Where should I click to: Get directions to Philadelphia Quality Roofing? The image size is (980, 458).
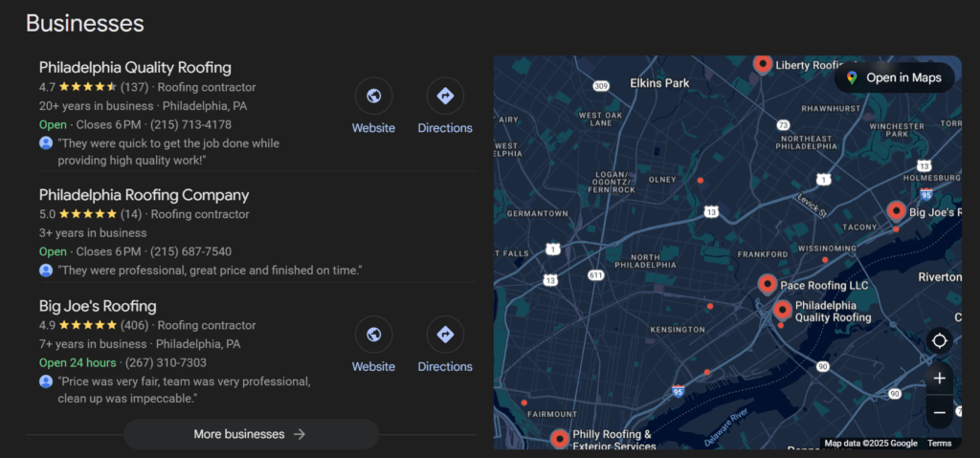click(445, 97)
